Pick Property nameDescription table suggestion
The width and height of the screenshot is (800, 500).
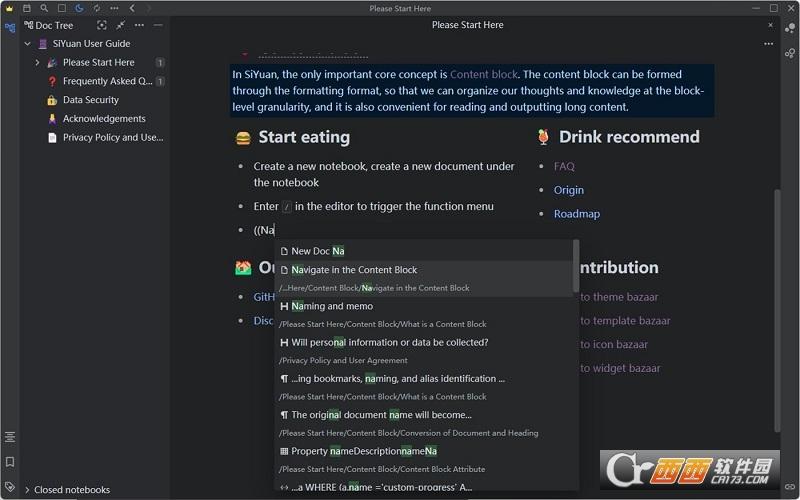tap(424, 460)
